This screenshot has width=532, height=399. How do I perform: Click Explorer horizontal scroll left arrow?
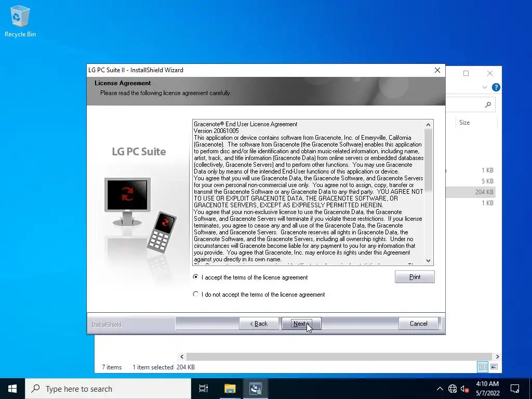(x=182, y=356)
